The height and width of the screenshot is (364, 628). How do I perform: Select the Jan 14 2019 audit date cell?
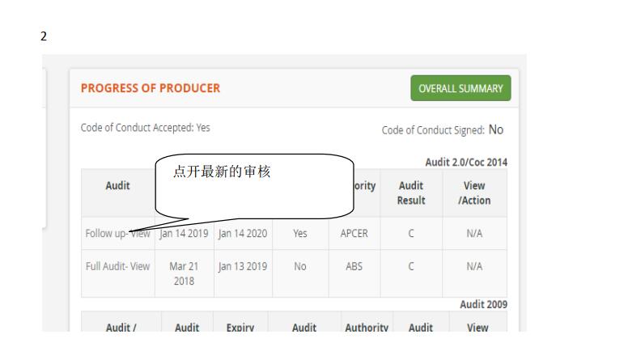185,234
